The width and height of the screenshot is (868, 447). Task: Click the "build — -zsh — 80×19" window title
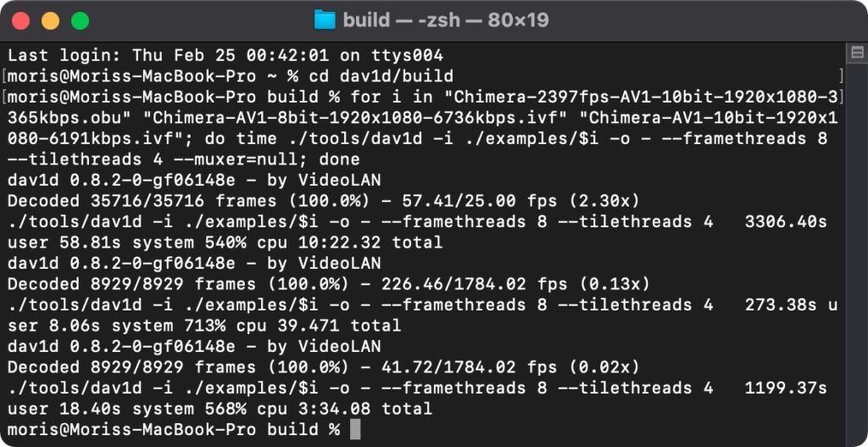pyautogui.click(x=446, y=20)
